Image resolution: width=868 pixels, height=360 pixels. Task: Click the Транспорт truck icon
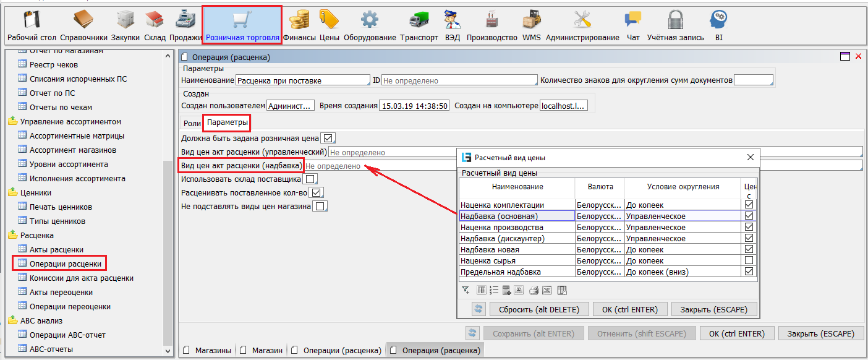click(419, 26)
